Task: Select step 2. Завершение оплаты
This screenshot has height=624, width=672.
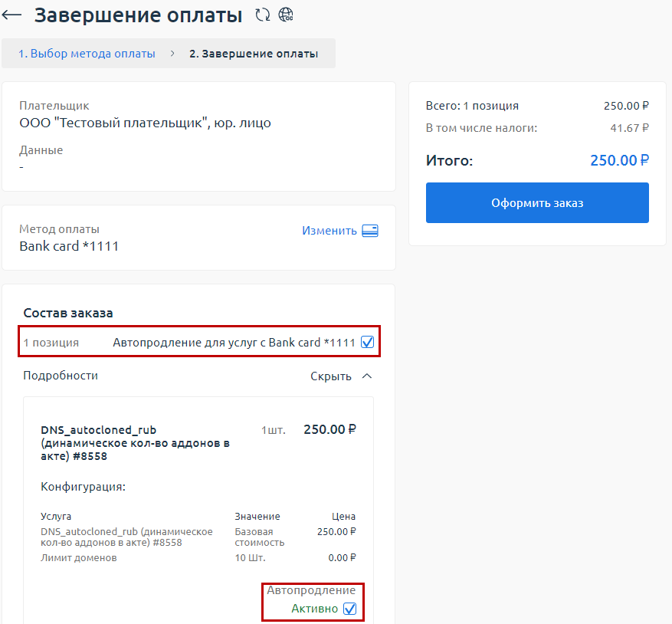Action: click(x=254, y=54)
